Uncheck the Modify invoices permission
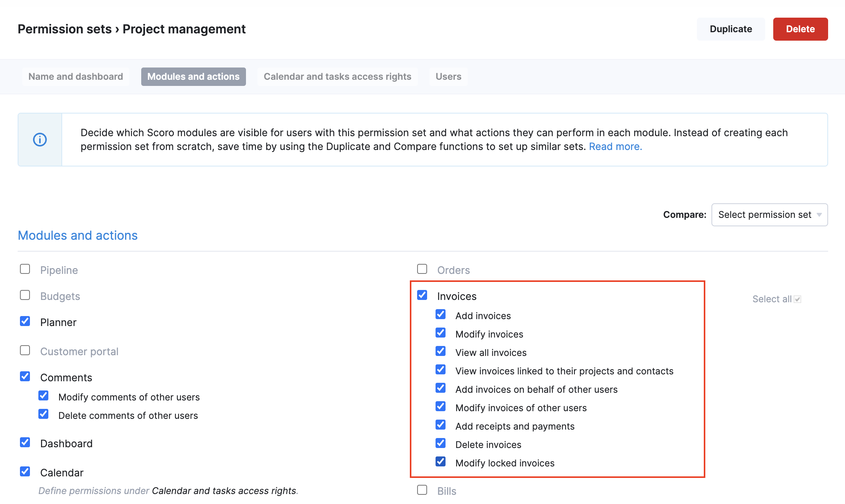Viewport: 845px width, 504px height. pyautogui.click(x=441, y=333)
